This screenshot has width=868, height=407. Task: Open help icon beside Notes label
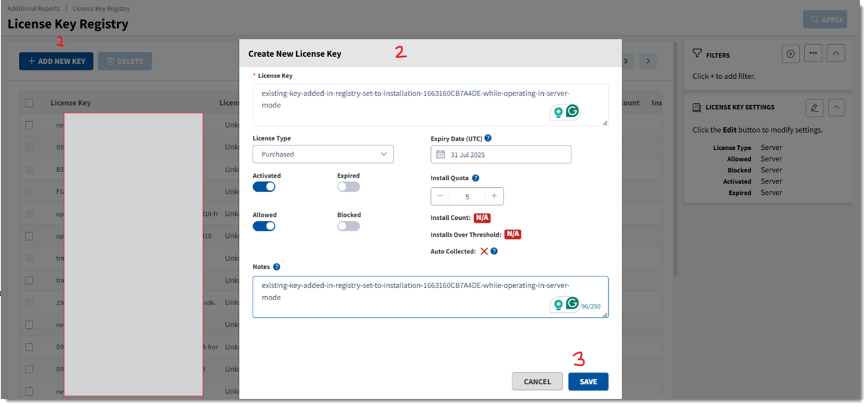click(277, 267)
